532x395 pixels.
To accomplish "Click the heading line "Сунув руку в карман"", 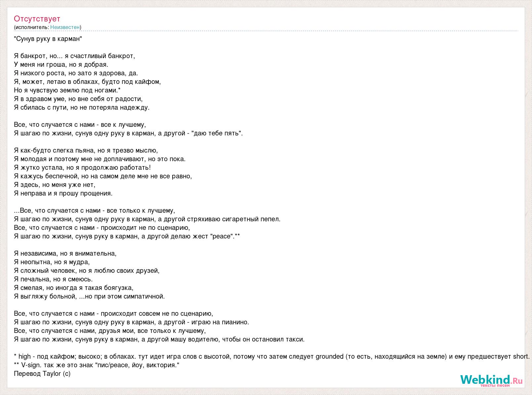I will 48,39.
